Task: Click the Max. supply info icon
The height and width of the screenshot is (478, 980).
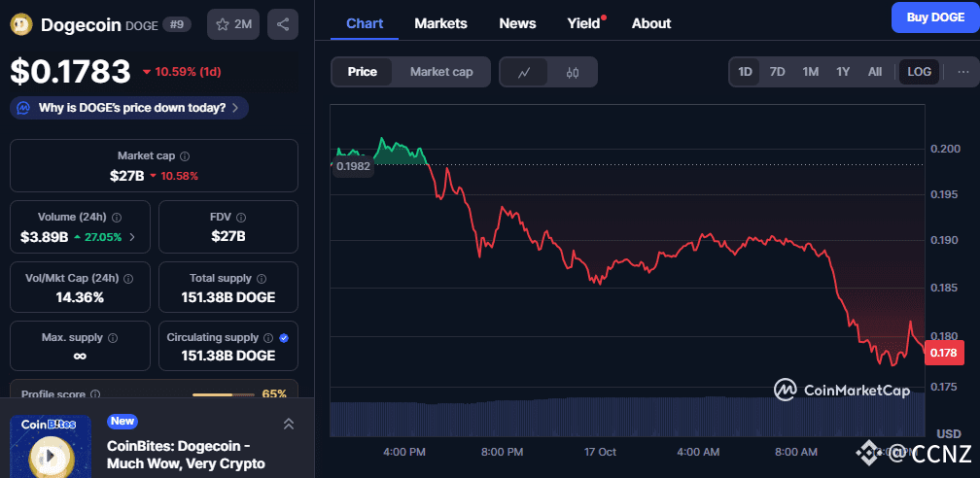Action: click(113, 338)
